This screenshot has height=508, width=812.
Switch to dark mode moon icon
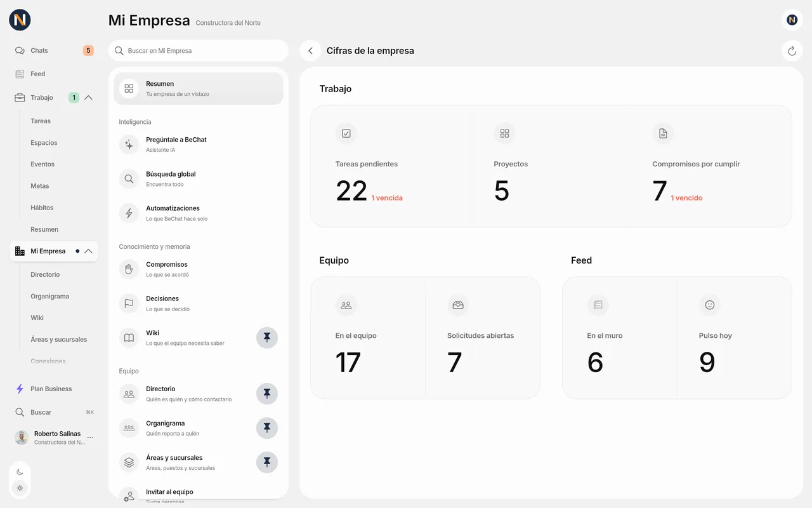pos(20,472)
